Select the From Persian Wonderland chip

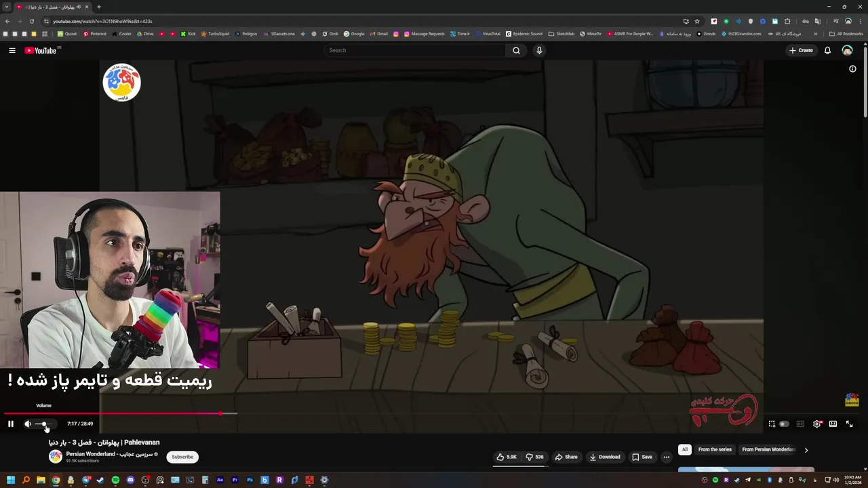click(768, 449)
